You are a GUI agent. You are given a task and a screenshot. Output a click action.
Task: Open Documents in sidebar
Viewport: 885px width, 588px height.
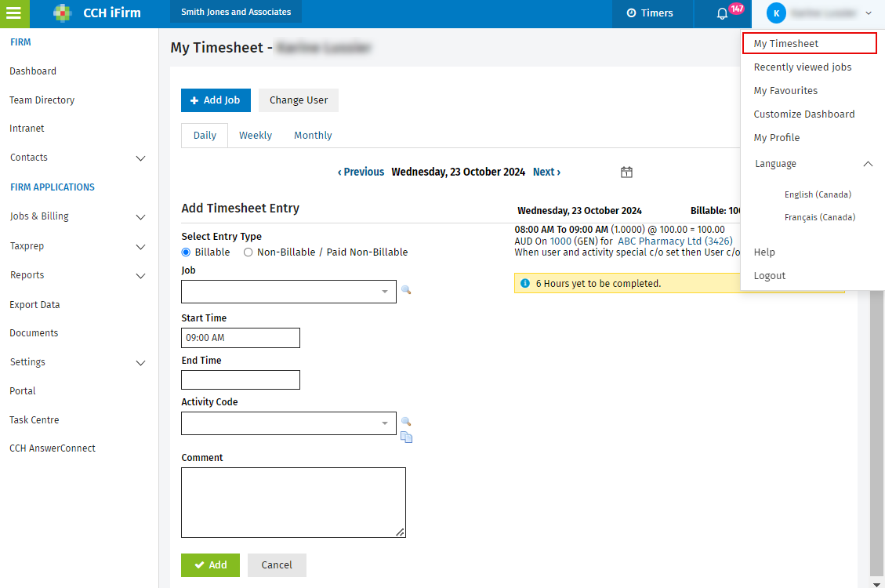pyautogui.click(x=34, y=333)
